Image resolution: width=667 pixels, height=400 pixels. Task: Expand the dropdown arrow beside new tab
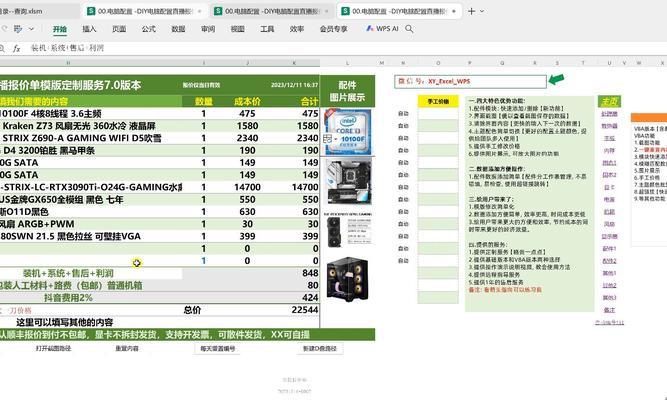(x=482, y=11)
